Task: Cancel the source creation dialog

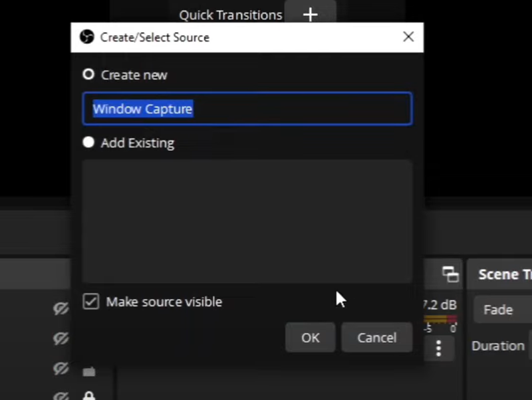Action: pos(376,338)
